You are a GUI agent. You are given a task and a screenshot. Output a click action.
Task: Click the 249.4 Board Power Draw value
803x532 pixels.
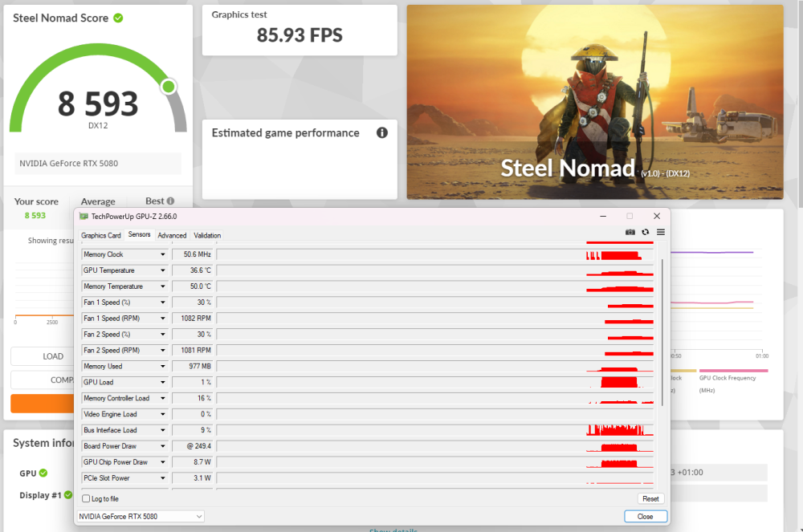coord(193,446)
